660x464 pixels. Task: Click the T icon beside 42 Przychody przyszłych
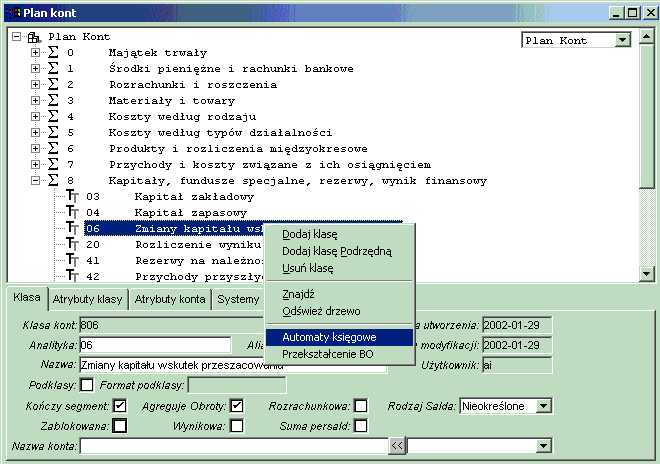72,276
